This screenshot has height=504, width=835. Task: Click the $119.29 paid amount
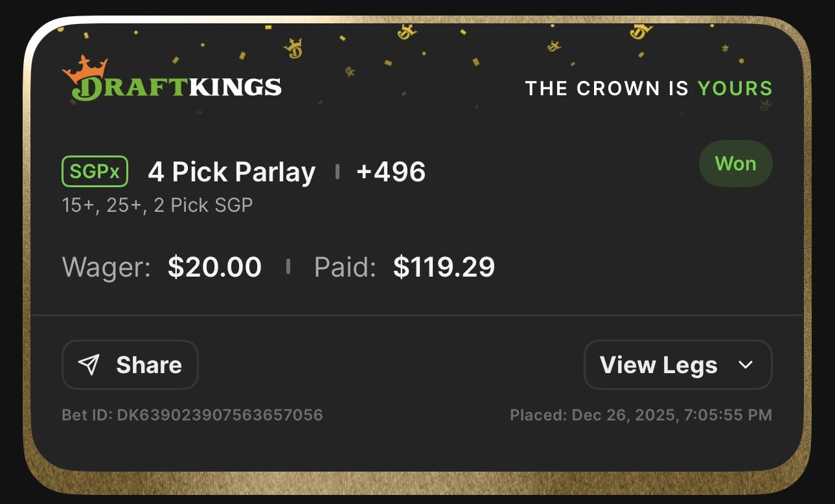(444, 267)
